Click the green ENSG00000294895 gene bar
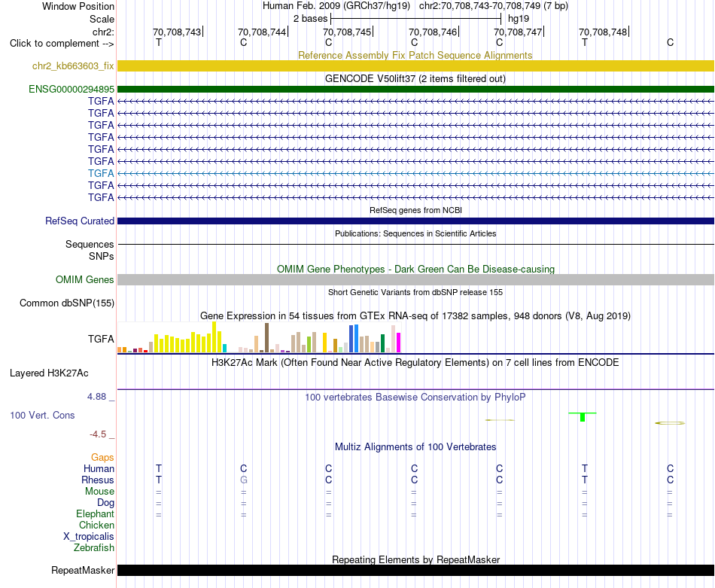 tap(415, 89)
